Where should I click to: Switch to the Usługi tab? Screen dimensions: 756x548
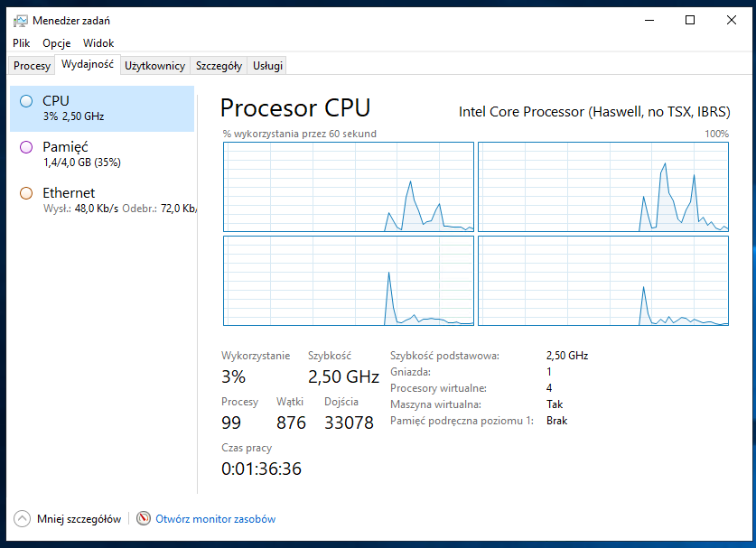[267, 66]
